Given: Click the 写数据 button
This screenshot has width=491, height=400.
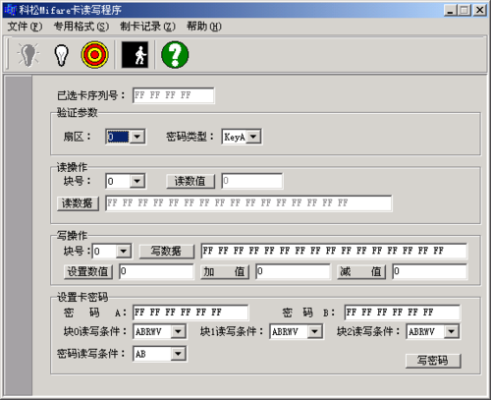Looking at the screenshot, I should (166, 251).
